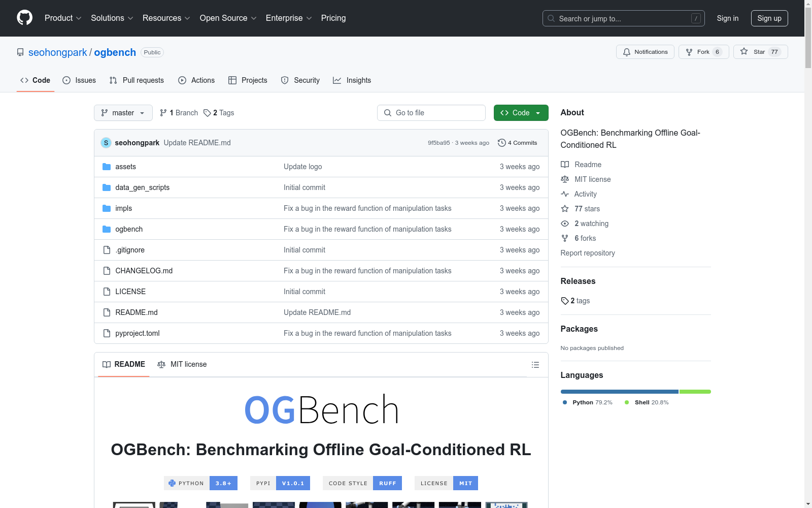Image resolution: width=812 pixels, height=508 pixels.
Task: Click the commits history clock icon
Action: (x=502, y=143)
